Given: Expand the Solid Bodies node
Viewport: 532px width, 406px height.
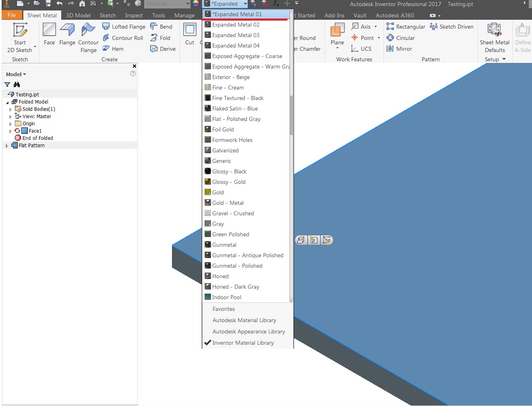Looking at the screenshot, I should coord(10,109).
